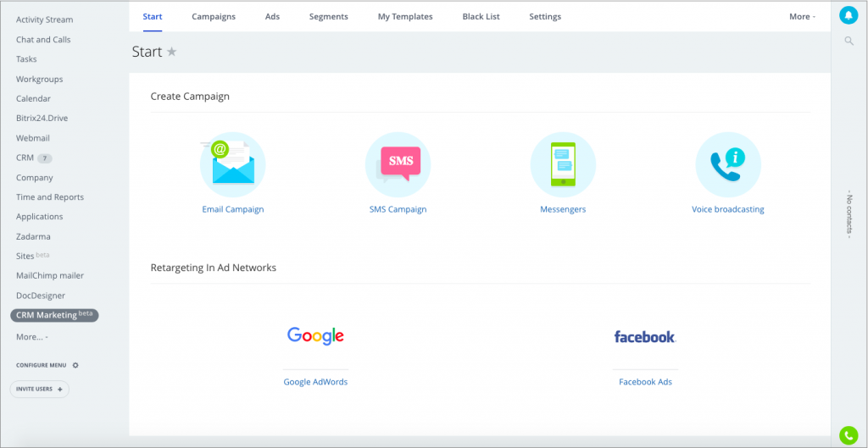Viewport: 868px width, 448px height.
Task: Click the pink SMS Campaign icon
Action: (x=398, y=164)
